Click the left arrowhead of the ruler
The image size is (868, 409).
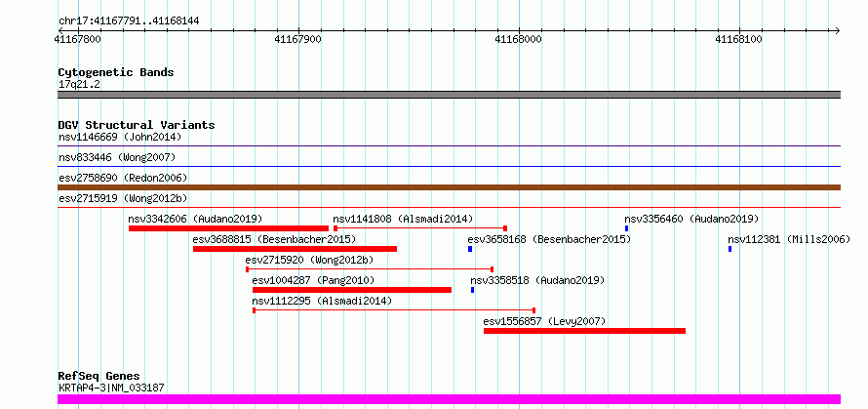[60, 30]
